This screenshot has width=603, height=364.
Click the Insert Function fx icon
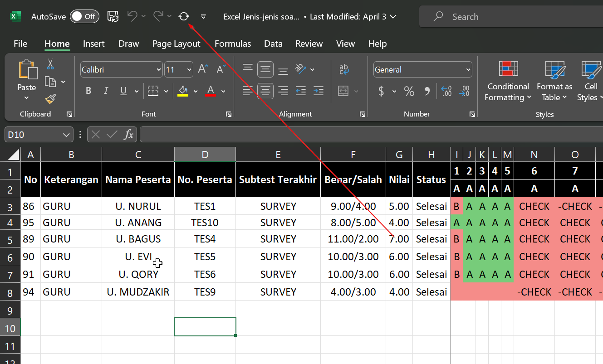[129, 134]
